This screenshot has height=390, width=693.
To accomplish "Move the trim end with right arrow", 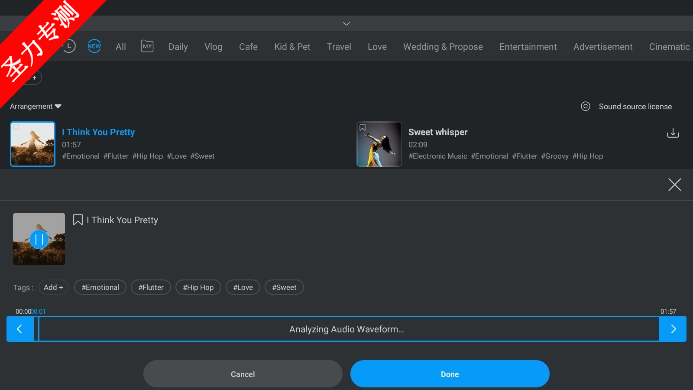I will pyautogui.click(x=673, y=329).
